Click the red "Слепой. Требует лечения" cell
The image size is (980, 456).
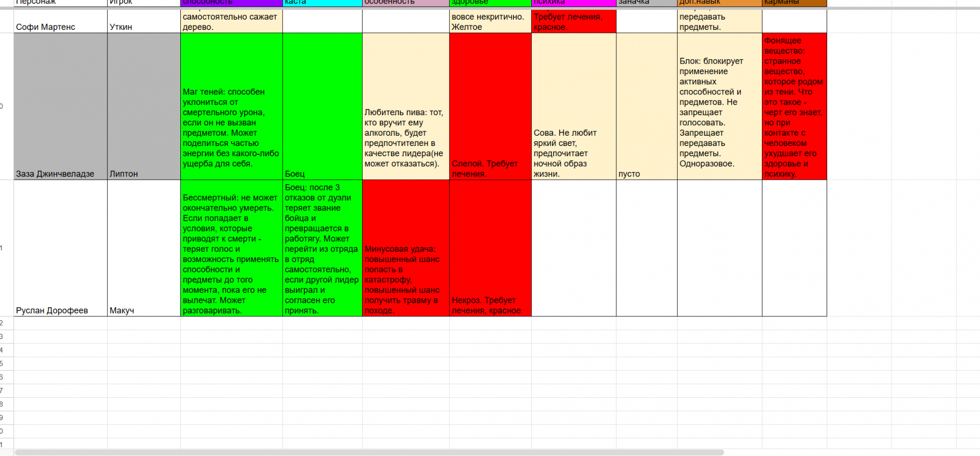pos(490,106)
